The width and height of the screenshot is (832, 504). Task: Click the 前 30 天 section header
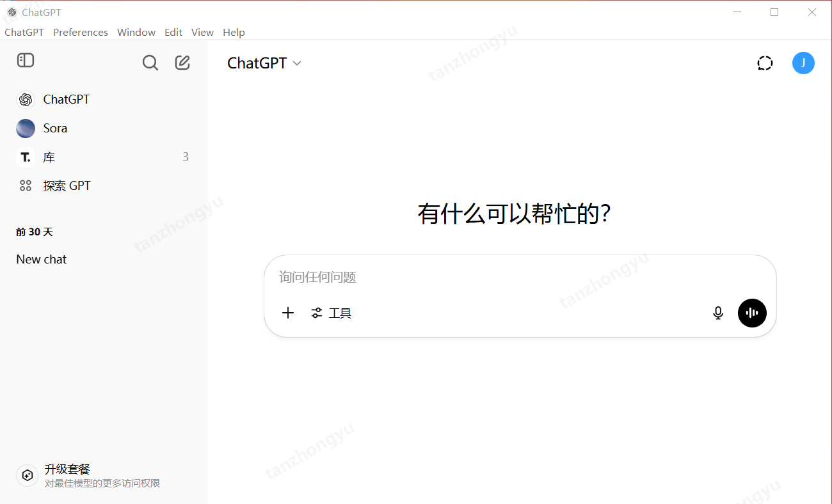[35, 232]
